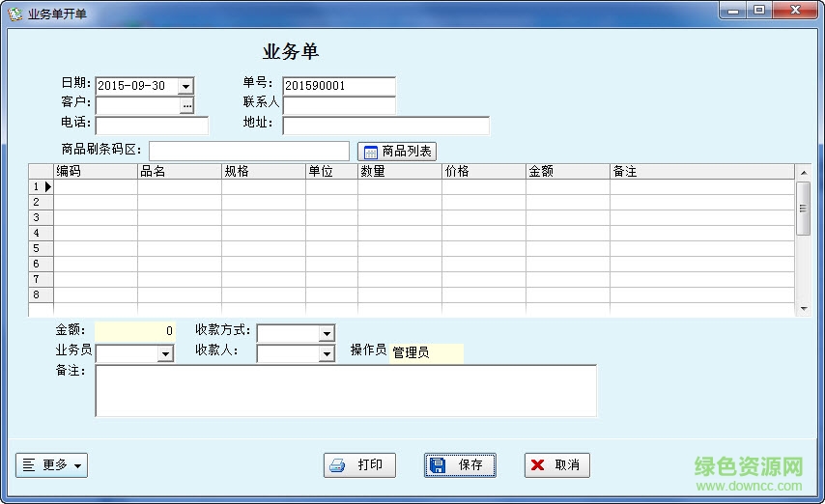
Task: Open the 更多 dropdown menu button
Action: point(51,465)
